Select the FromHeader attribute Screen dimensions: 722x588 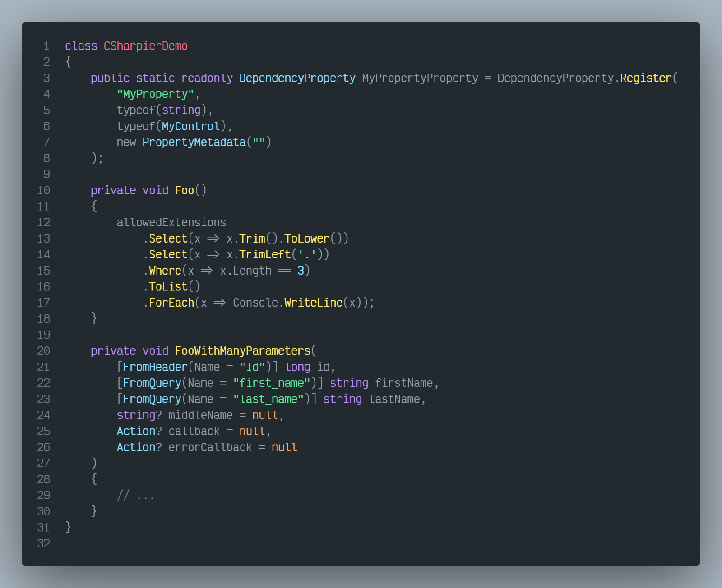click(x=155, y=367)
